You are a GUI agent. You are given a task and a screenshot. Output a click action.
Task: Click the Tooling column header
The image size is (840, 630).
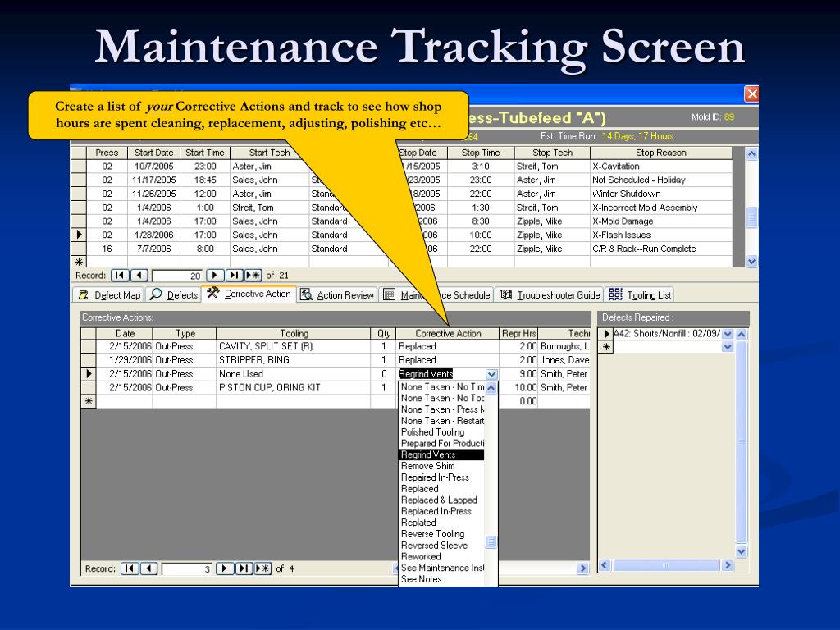[294, 333]
